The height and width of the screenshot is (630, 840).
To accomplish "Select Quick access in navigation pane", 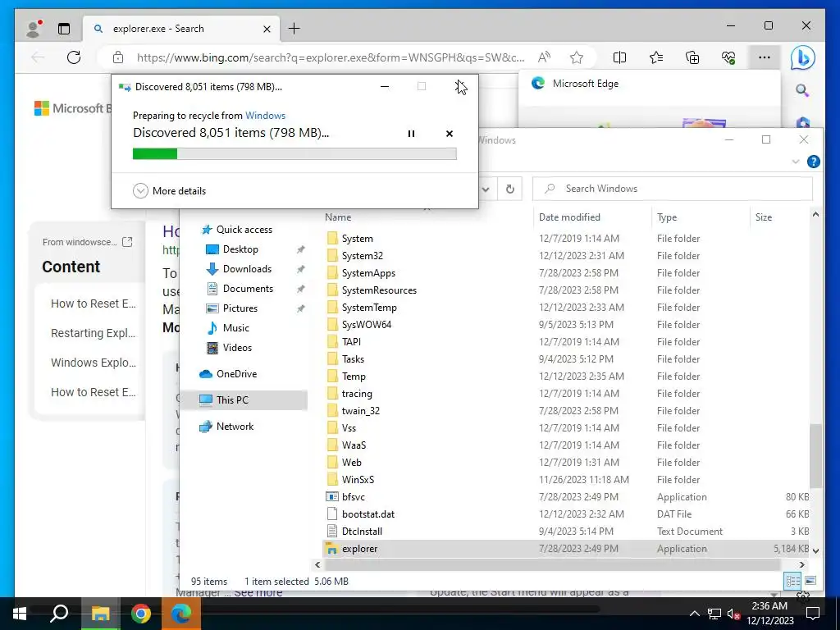I will point(237,230).
